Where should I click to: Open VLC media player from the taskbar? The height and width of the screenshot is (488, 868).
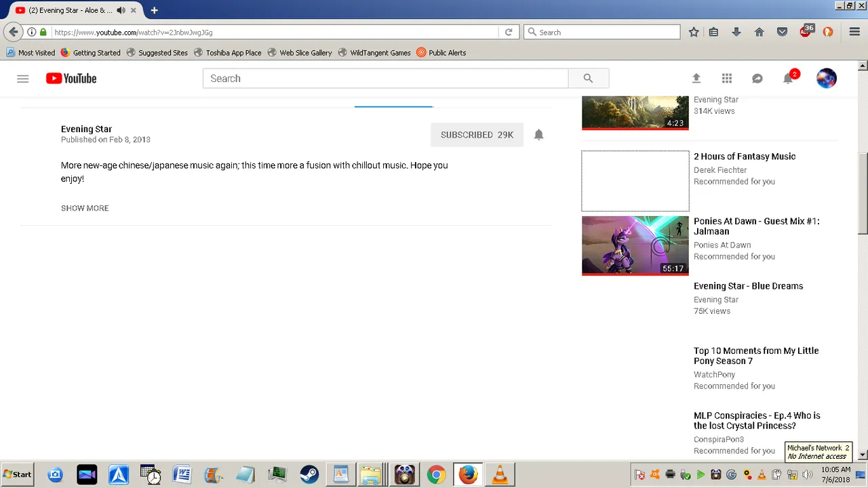tap(500, 474)
